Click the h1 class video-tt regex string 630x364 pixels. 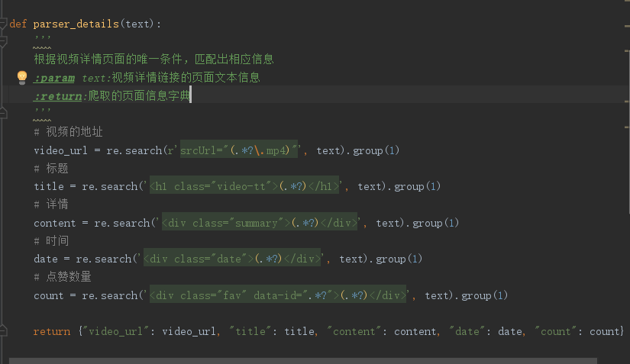[x=244, y=186]
